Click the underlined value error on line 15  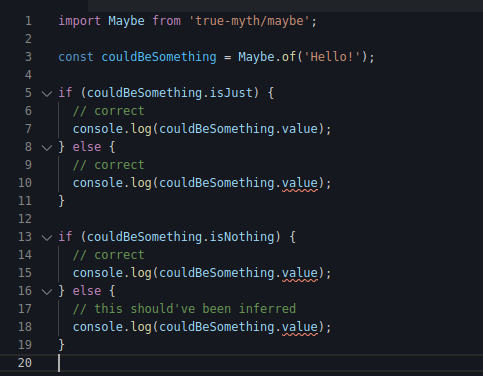pyautogui.click(x=300, y=273)
